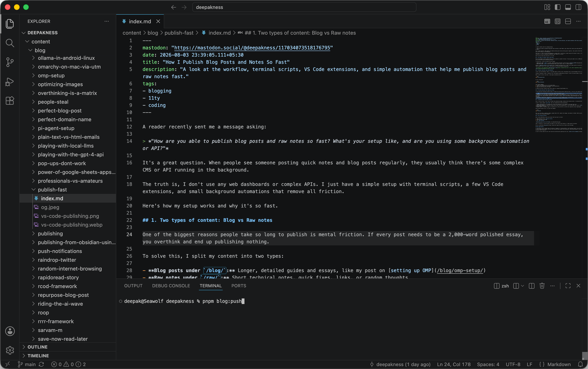Viewport: 588px width, 369px height.
Task: Open og.jpeg in the explorer
Action: click(68, 207)
